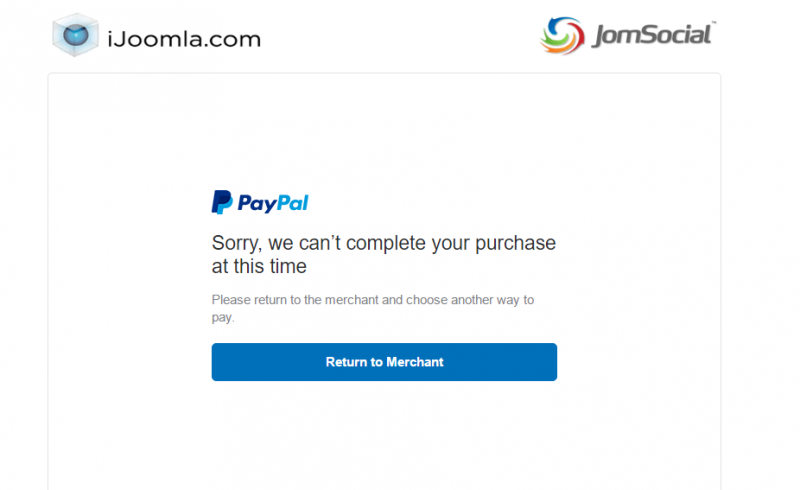Click the JomSocial colorful swirl icon

click(x=562, y=36)
